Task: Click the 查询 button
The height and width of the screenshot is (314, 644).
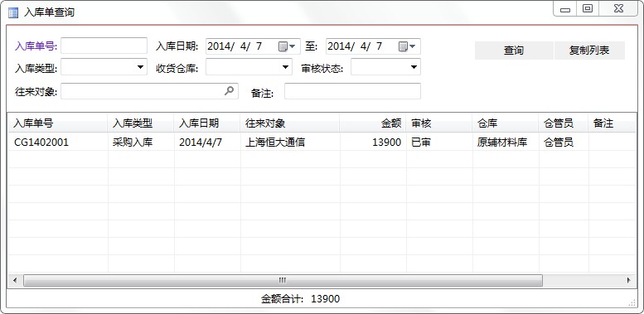Action: pyautogui.click(x=514, y=51)
